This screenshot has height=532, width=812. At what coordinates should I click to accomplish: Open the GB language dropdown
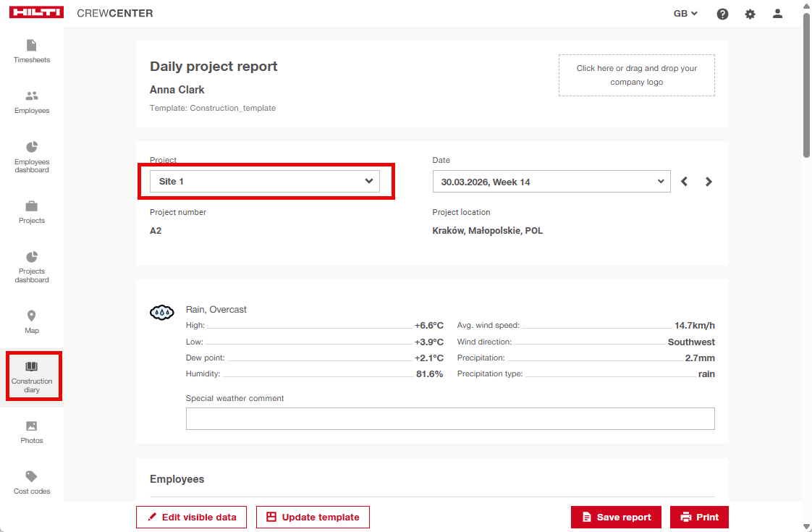tap(685, 14)
